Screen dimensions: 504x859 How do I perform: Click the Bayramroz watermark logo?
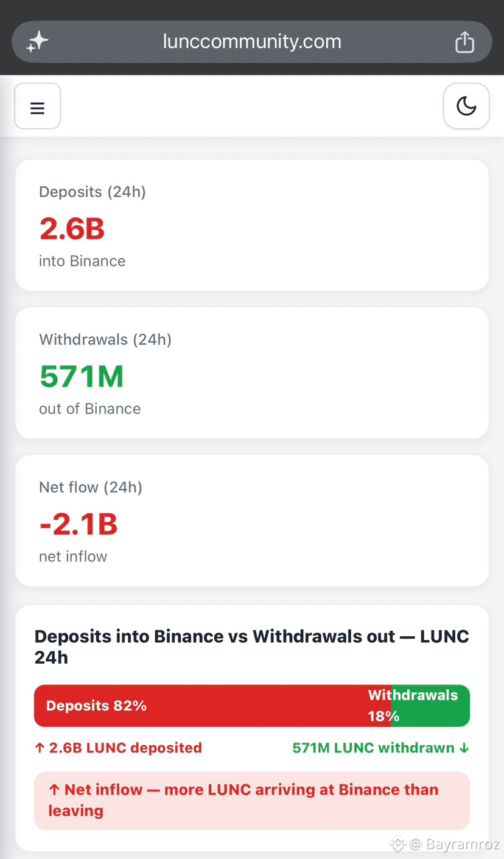pyautogui.click(x=398, y=844)
